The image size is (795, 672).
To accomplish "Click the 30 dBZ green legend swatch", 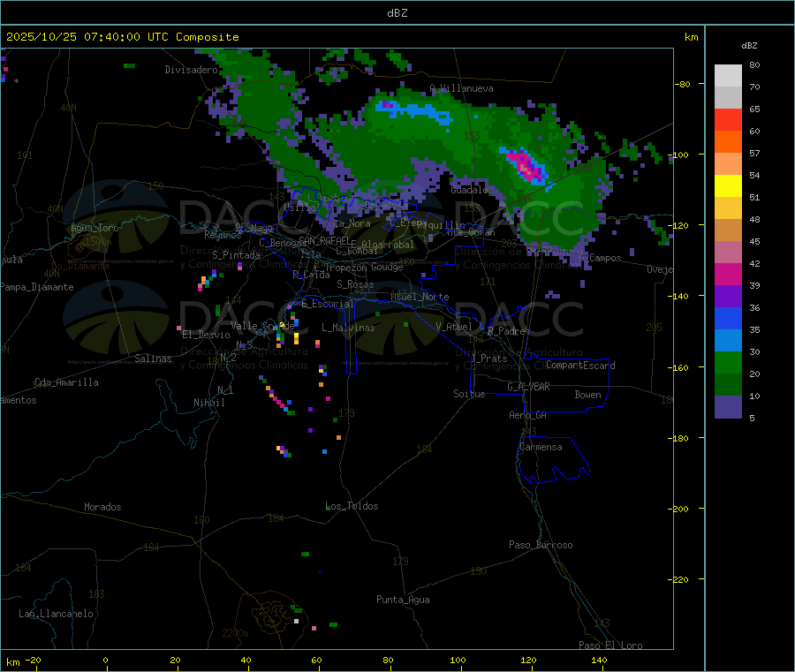I will (728, 362).
